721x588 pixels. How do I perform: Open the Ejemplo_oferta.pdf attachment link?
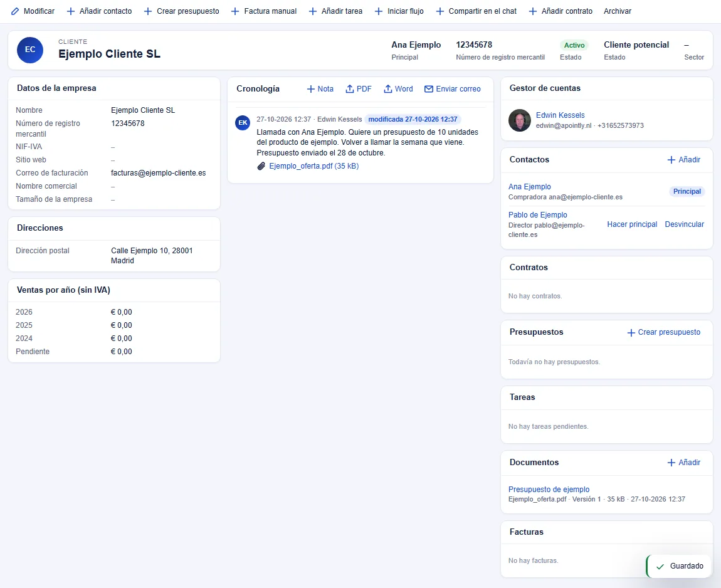point(313,166)
